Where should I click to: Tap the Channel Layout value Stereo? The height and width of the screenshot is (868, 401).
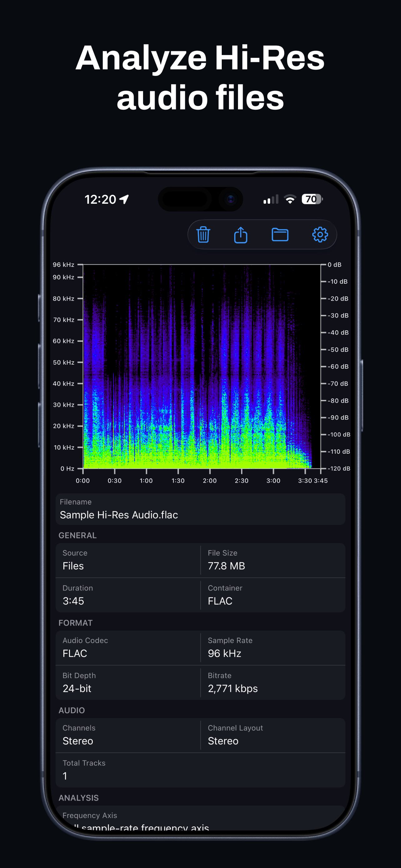(x=223, y=741)
